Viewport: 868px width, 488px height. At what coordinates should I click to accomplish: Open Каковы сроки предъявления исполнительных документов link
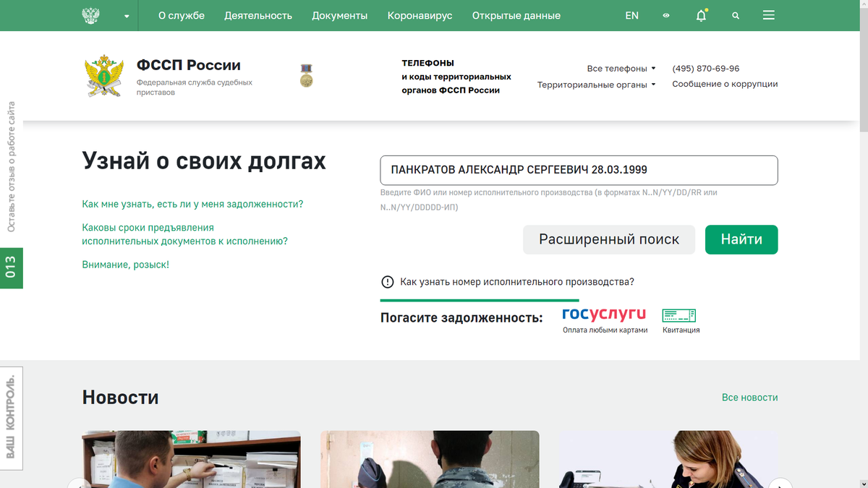coord(184,234)
